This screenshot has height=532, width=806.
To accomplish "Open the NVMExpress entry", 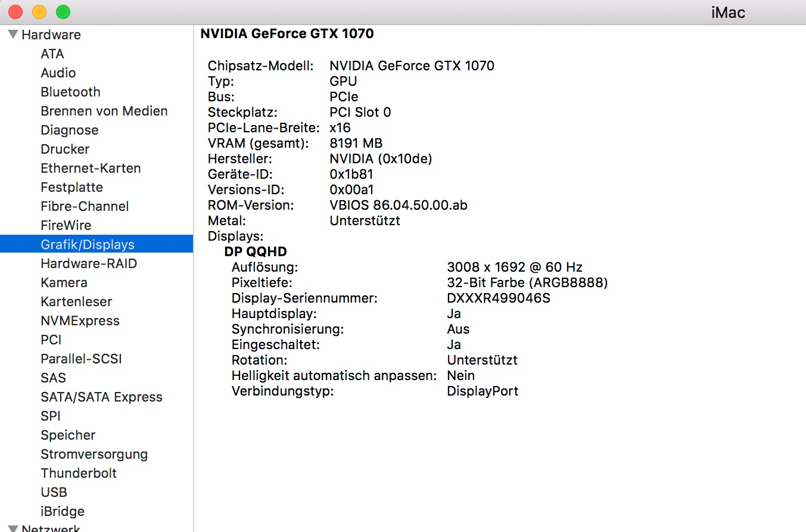I will tap(80, 321).
